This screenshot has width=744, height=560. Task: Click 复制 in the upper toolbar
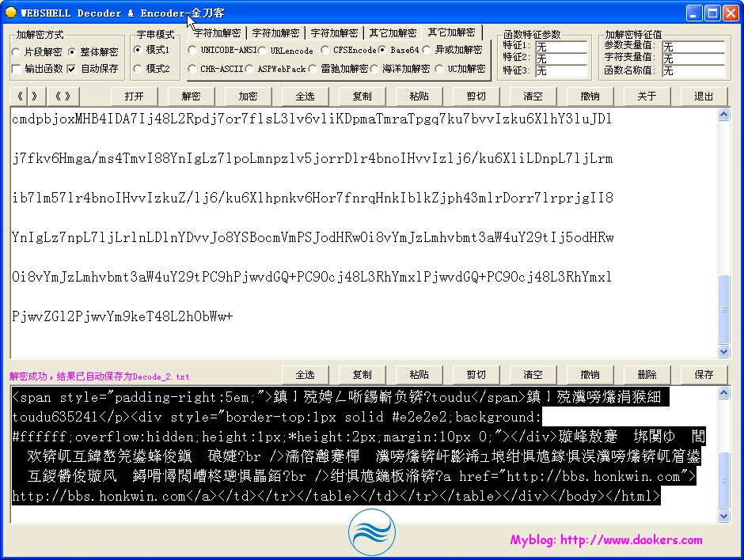[362, 96]
